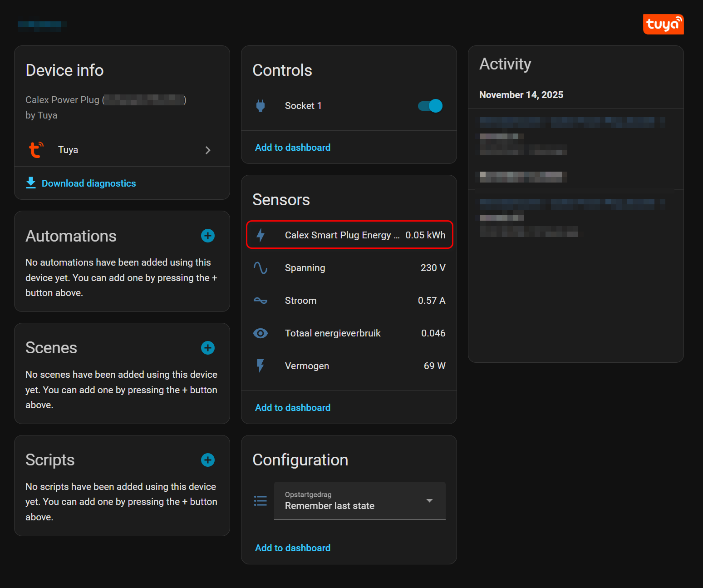703x588 pixels.
Task: Add Controls card to dashboard
Action: pos(293,148)
